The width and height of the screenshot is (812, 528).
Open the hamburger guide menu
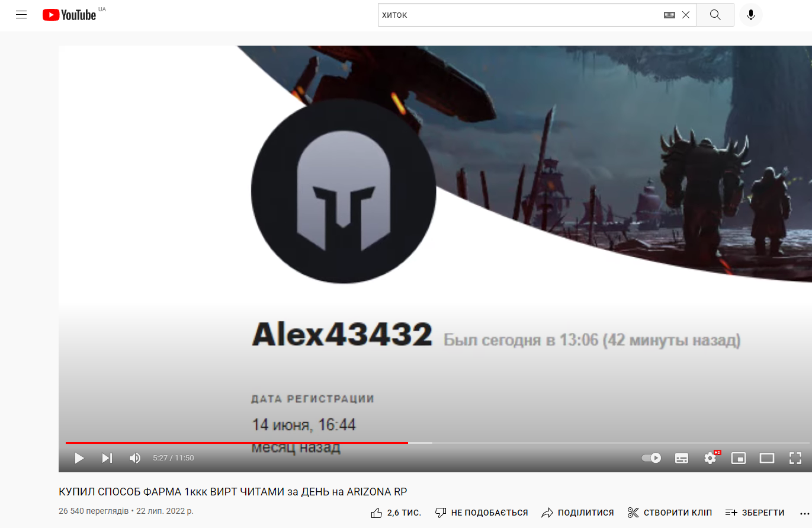[21, 15]
